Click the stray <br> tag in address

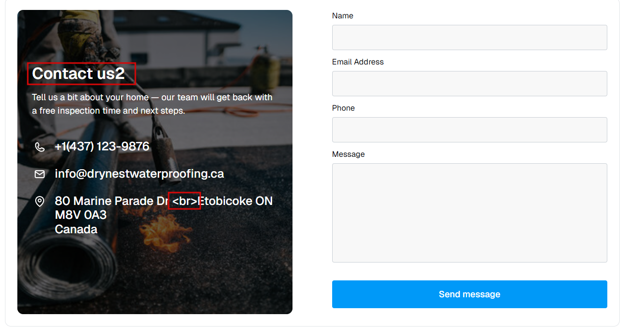click(184, 201)
